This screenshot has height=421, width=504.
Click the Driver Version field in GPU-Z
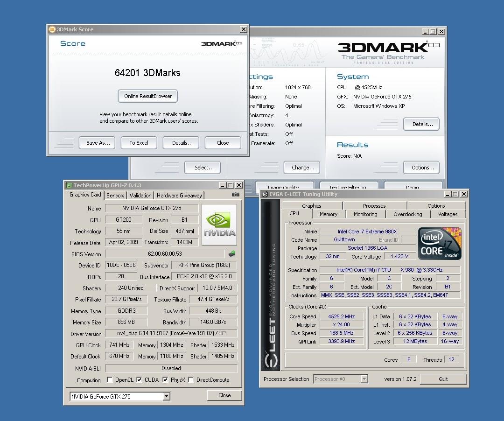pyautogui.click(x=171, y=333)
